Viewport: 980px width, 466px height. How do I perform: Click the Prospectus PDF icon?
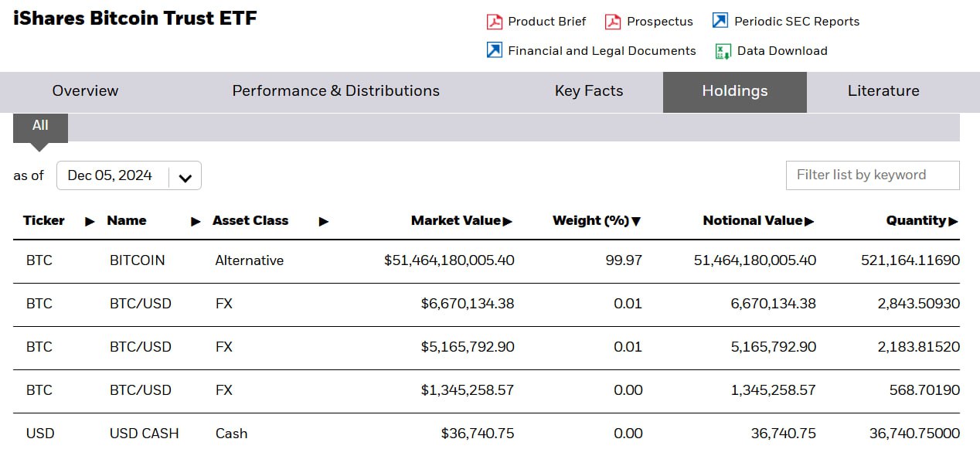pyautogui.click(x=613, y=22)
